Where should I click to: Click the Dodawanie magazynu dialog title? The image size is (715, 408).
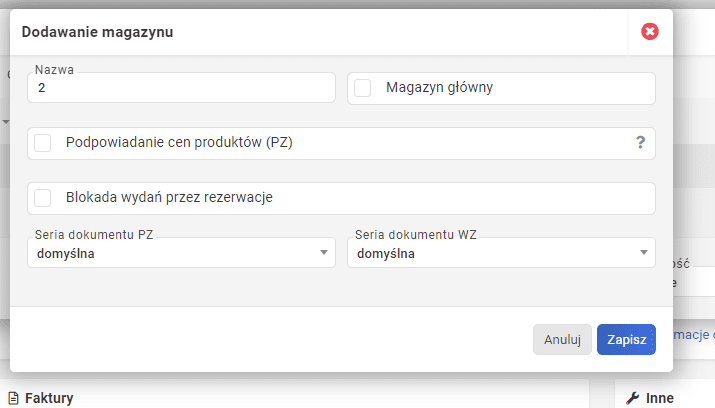coord(97,32)
